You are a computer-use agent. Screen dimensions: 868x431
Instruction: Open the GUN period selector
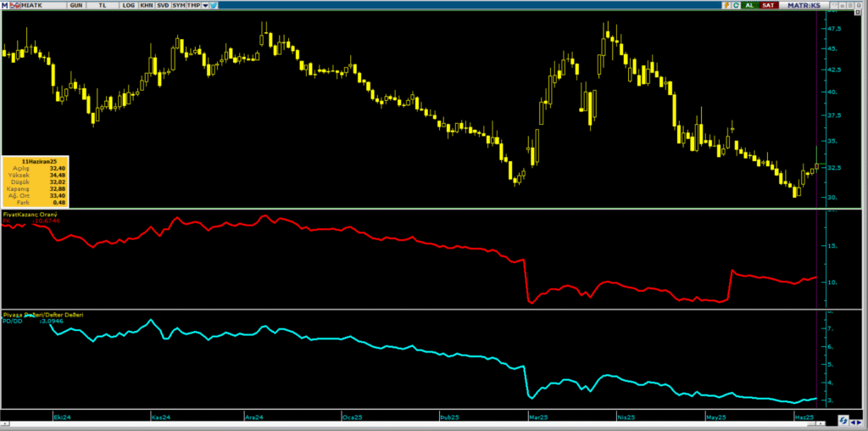[75, 5]
